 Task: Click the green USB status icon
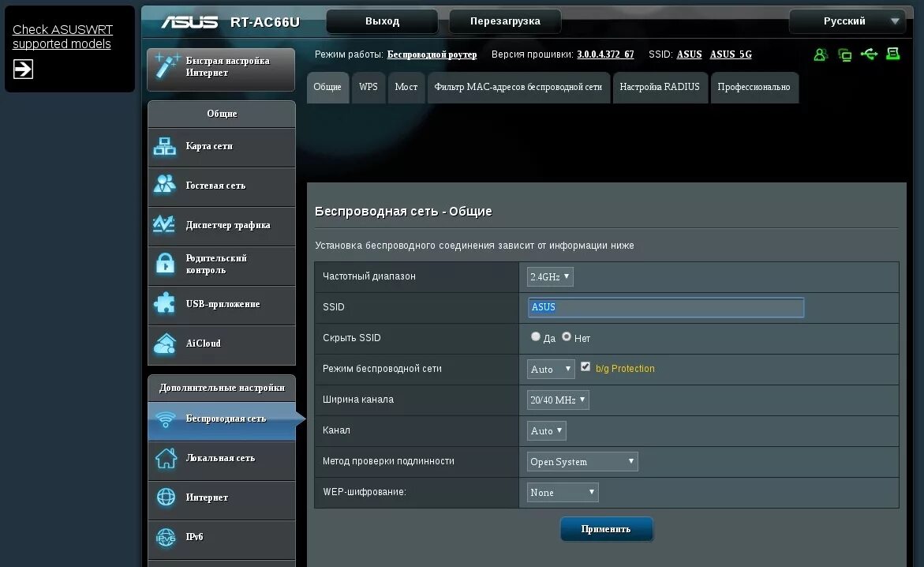869,54
